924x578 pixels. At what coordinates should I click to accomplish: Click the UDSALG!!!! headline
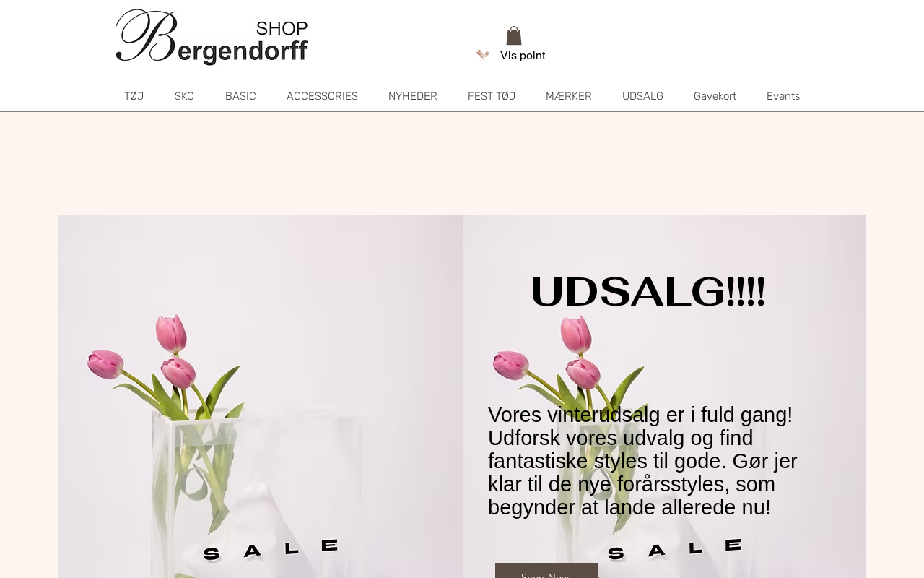click(648, 292)
